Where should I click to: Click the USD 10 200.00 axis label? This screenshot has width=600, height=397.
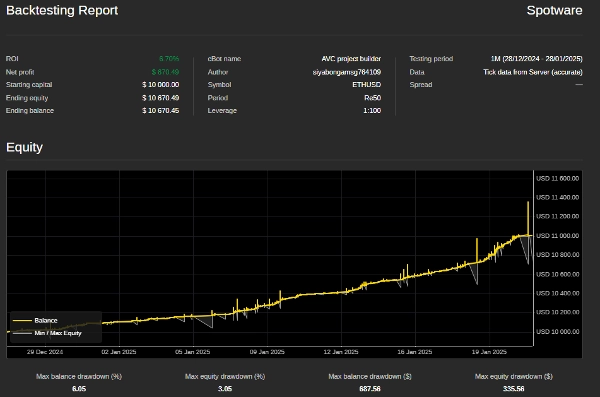pos(558,312)
